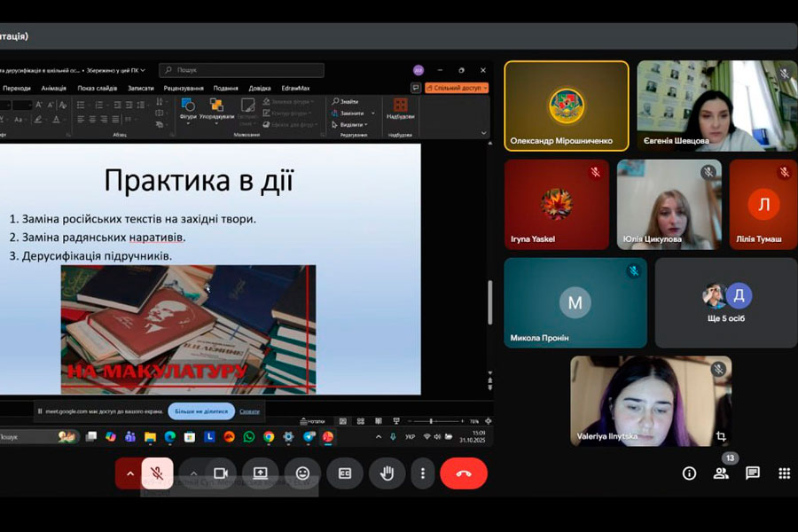Open the emoji reactions panel
The height and width of the screenshot is (532, 798).
pos(302,473)
